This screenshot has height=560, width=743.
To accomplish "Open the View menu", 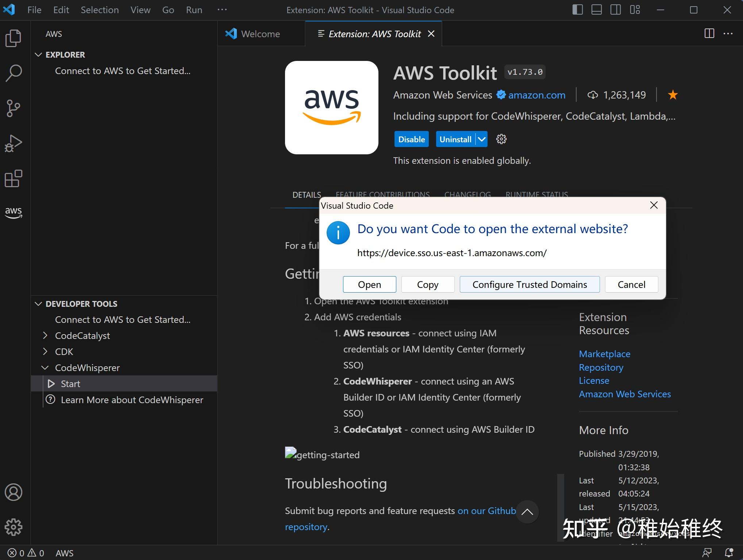I will pos(140,10).
